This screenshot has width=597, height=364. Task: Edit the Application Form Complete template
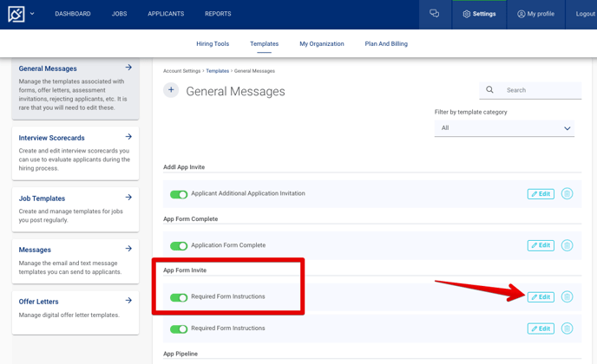point(541,245)
